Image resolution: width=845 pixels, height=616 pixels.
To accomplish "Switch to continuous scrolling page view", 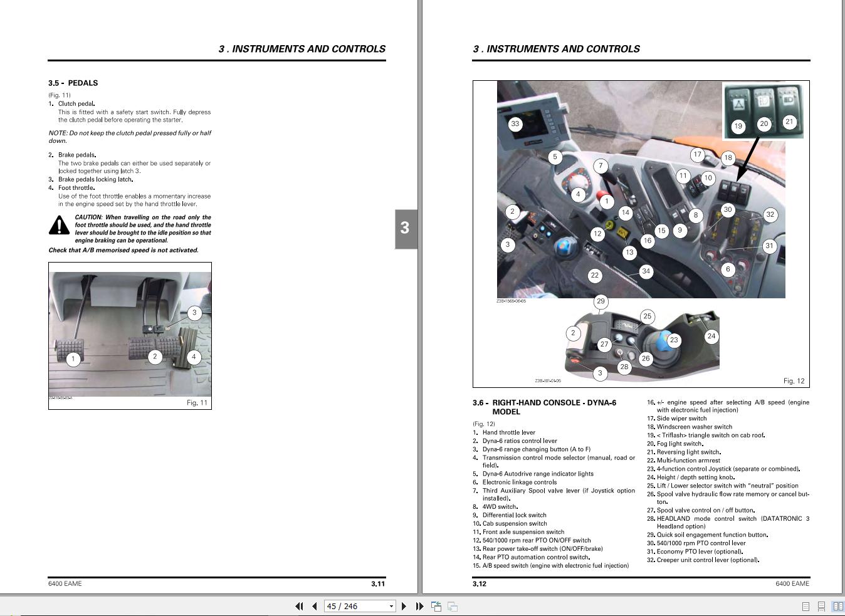I will pyautogui.click(x=822, y=606).
